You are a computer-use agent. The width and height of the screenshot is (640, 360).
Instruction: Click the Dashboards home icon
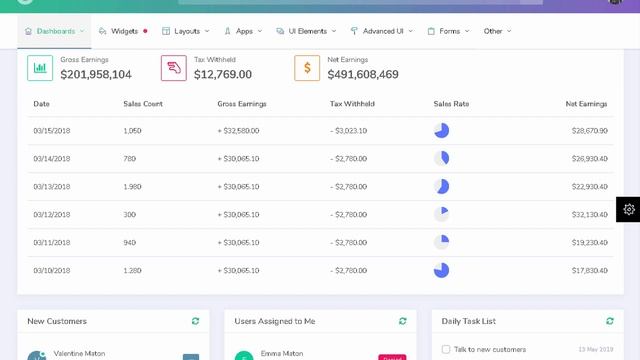point(28,31)
